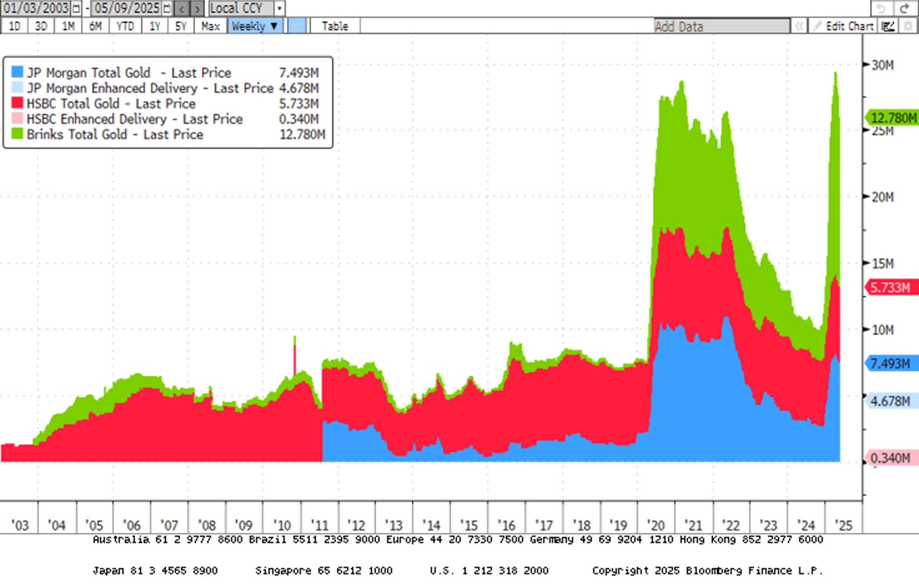Open the Local CCY currency dropdown
This screenshot has width=919, height=588.
pyautogui.click(x=278, y=8)
